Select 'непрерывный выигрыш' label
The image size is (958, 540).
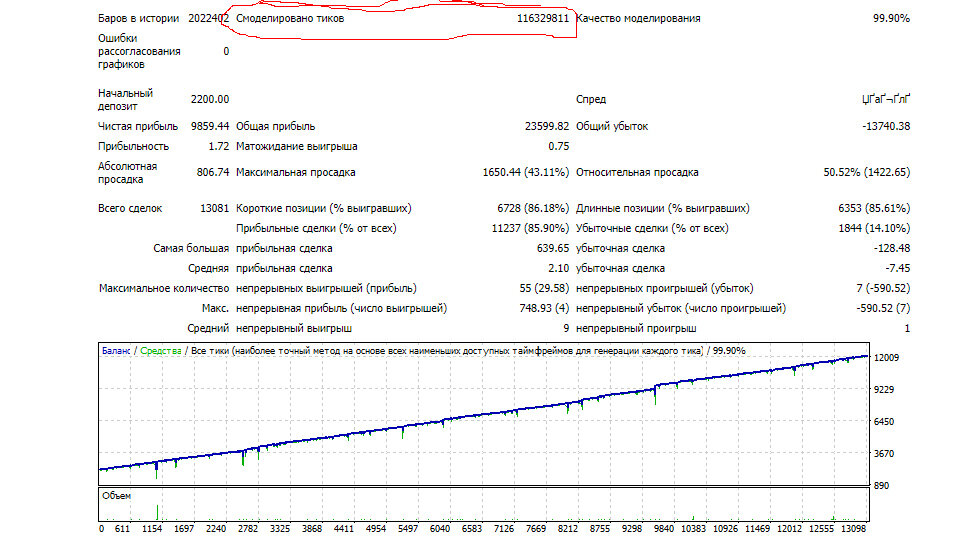point(293,329)
